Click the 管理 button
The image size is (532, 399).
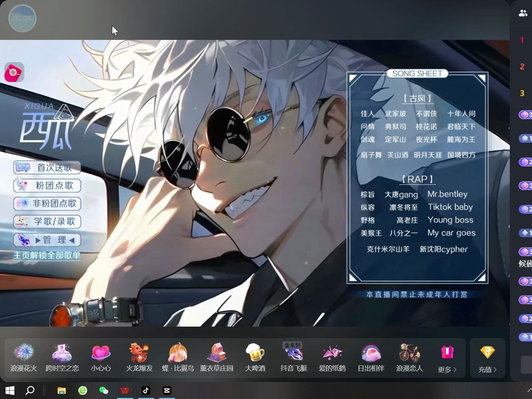tap(47, 240)
